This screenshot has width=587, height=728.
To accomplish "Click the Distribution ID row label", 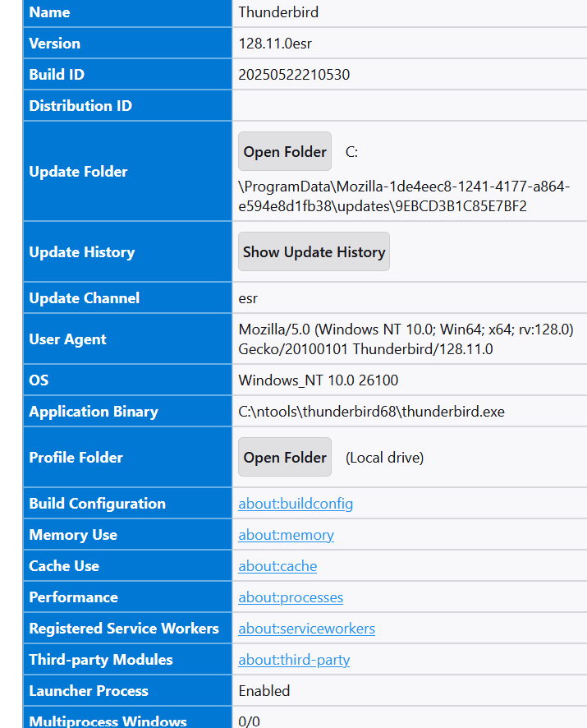I will click(x=80, y=106).
